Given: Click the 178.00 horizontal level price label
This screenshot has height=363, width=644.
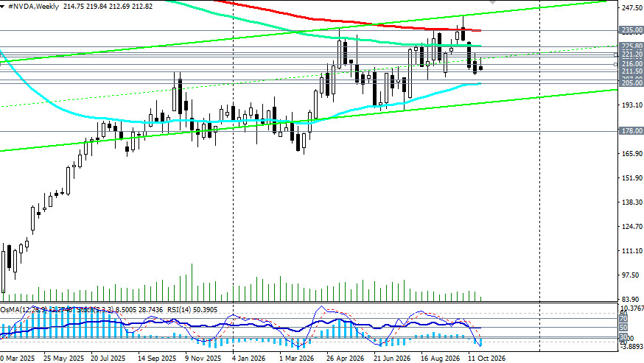Looking at the screenshot, I should tap(631, 131).
